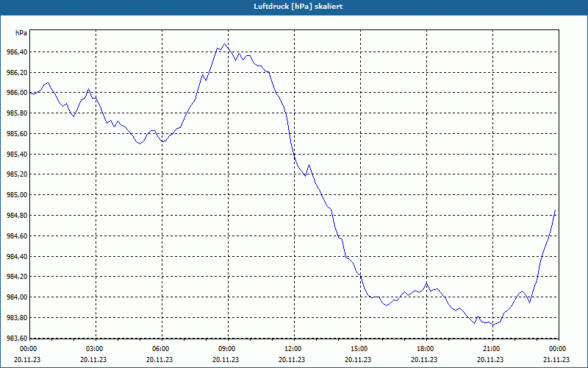Select the 983,80 y-axis label
This screenshot has height=368, width=588.
tap(17, 318)
